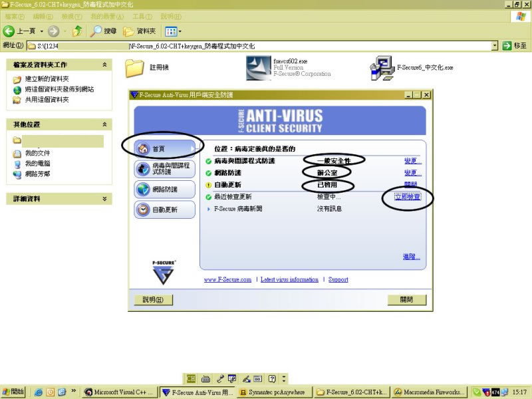Switch to Symantec pcAnywhere taskbar item
Screen dimensions: 532x399
(274, 392)
